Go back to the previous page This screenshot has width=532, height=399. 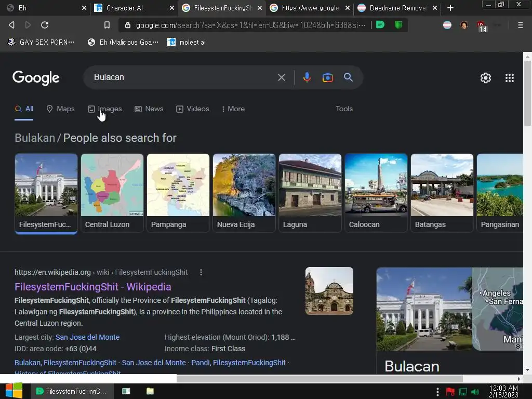click(11, 25)
